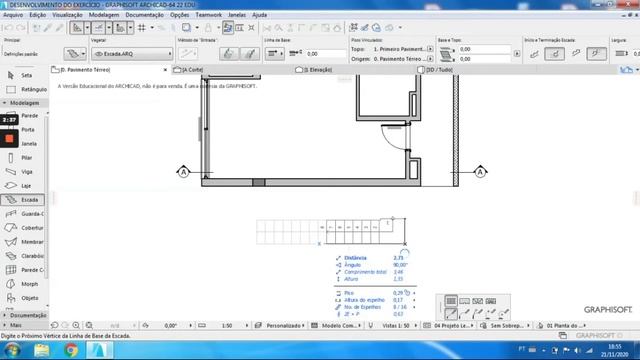The height and width of the screenshot is (360, 640).
Task: Open the Origem story link arrow
Action: point(430,59)
